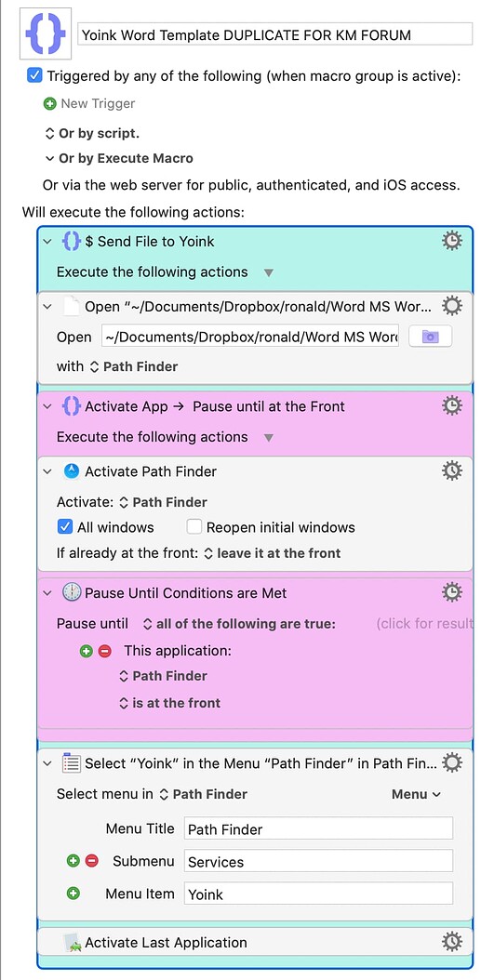The height and width of the screenshot is (980, 481).
Task: Open the 'all of the following are true' popup
Action: click(x=239, y=624)
